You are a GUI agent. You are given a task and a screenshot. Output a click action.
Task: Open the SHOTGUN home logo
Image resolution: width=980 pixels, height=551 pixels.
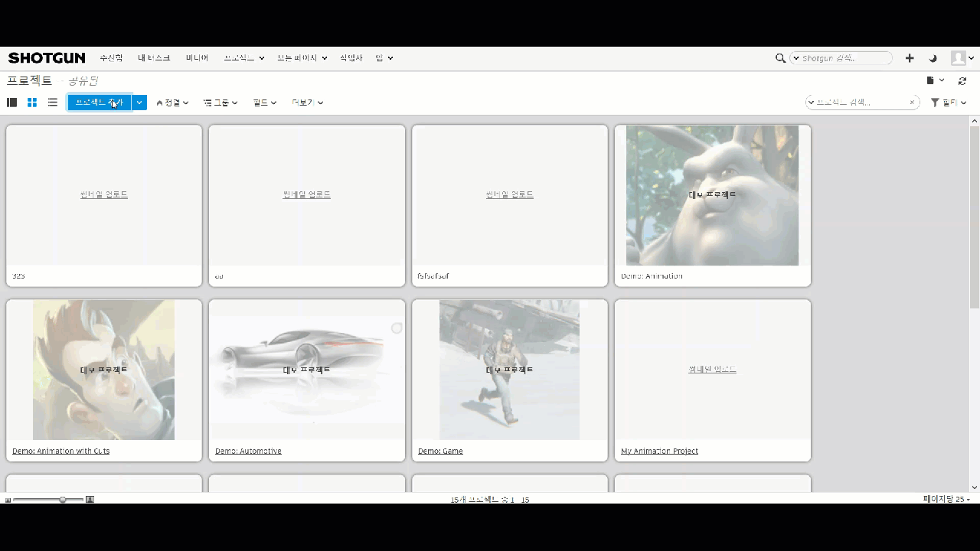coord(46,57)
